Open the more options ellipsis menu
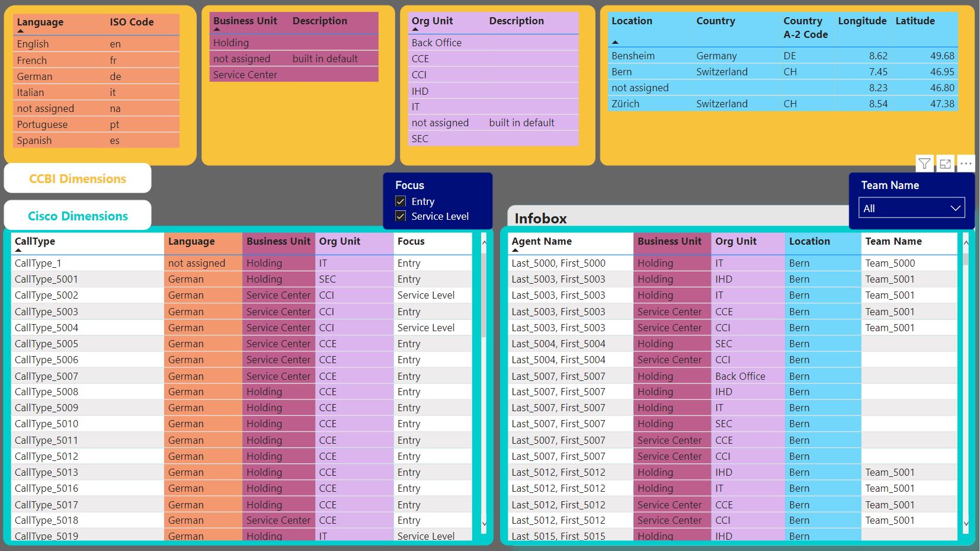Screen dimensions: 980x551 (966, 164)
